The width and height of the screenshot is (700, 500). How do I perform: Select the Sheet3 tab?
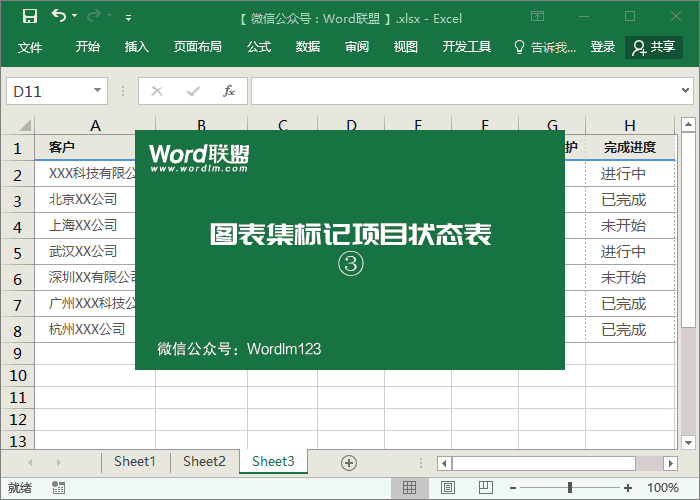pyautogui.click(x=273, y=461)
